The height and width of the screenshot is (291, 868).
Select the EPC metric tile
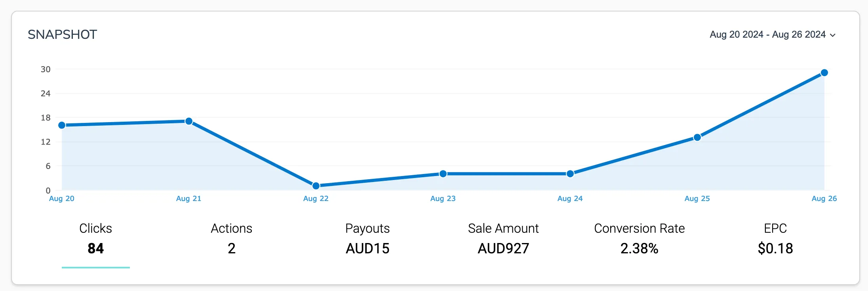[775, 238]
